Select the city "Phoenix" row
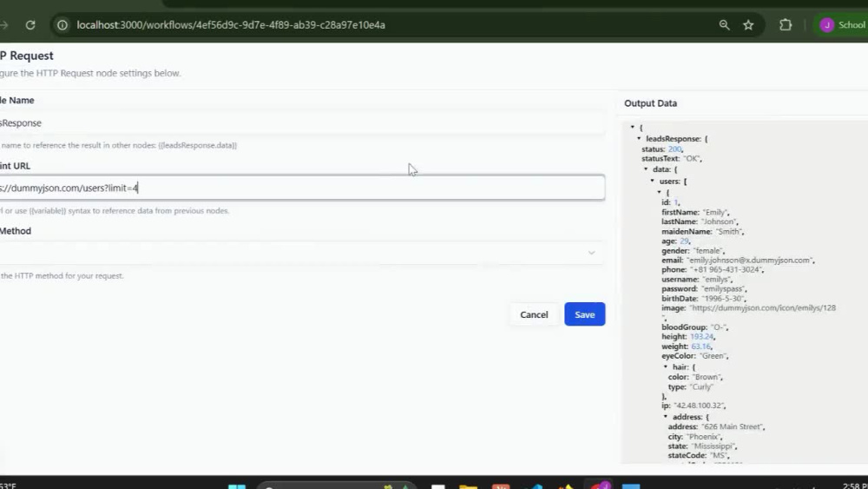This screenshot has width=868, height=489. 695,437
